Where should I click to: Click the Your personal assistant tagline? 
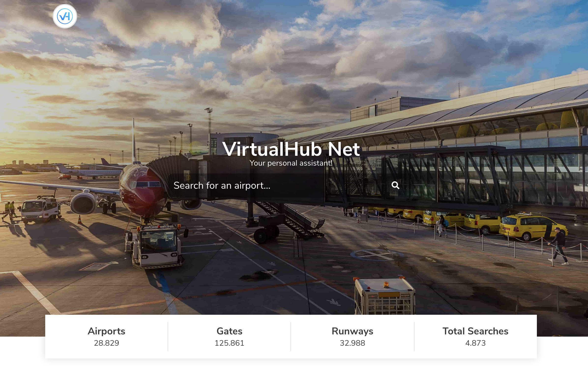[291, 163]
